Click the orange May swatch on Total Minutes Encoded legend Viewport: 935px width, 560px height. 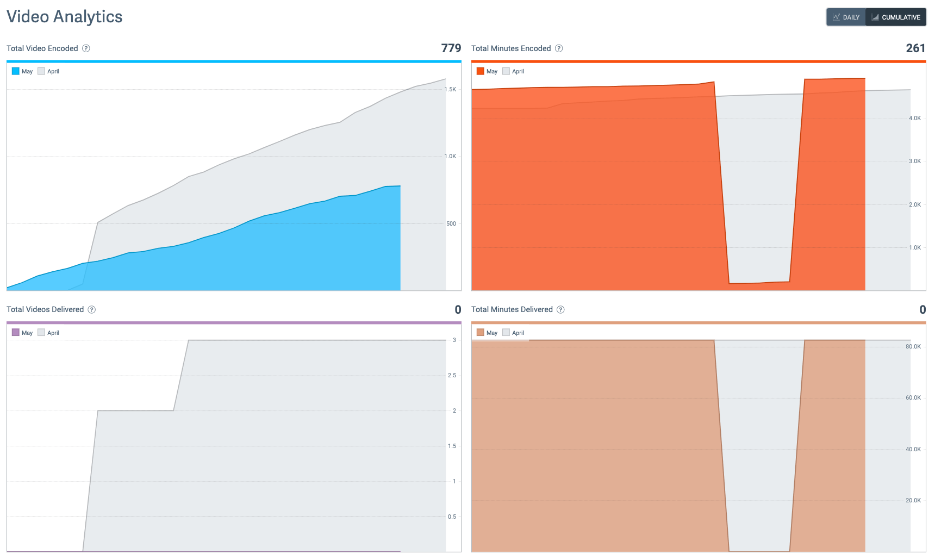click(481, 71)
